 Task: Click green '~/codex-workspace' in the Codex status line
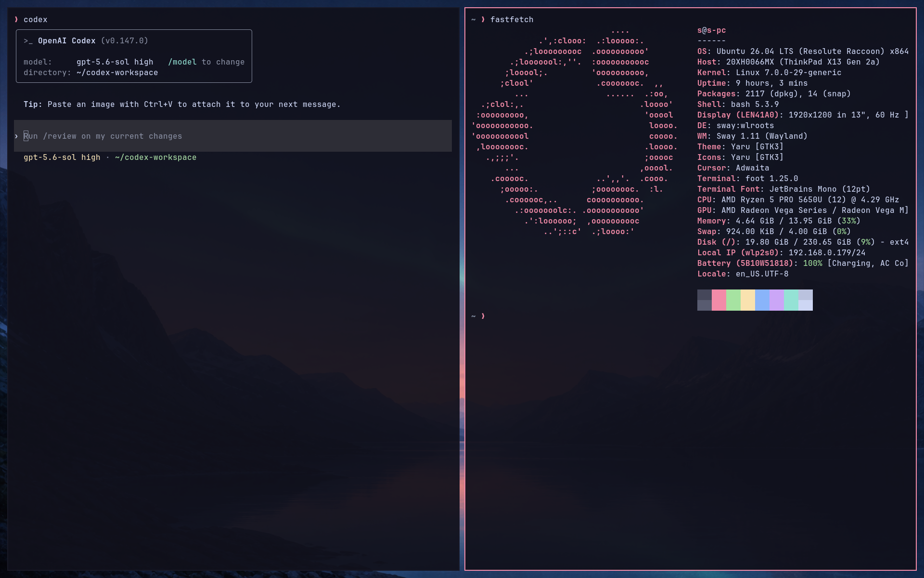156,158
